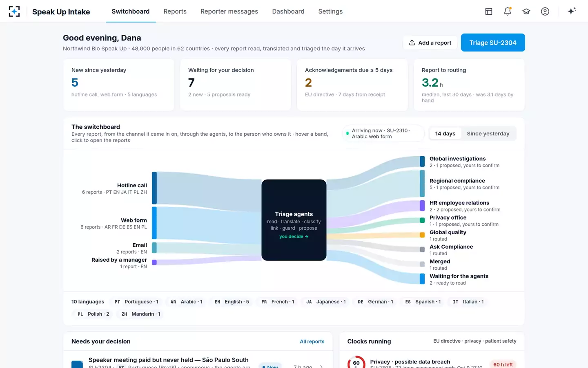
Task: Open Report to routing card
Action: coord(469,85)
